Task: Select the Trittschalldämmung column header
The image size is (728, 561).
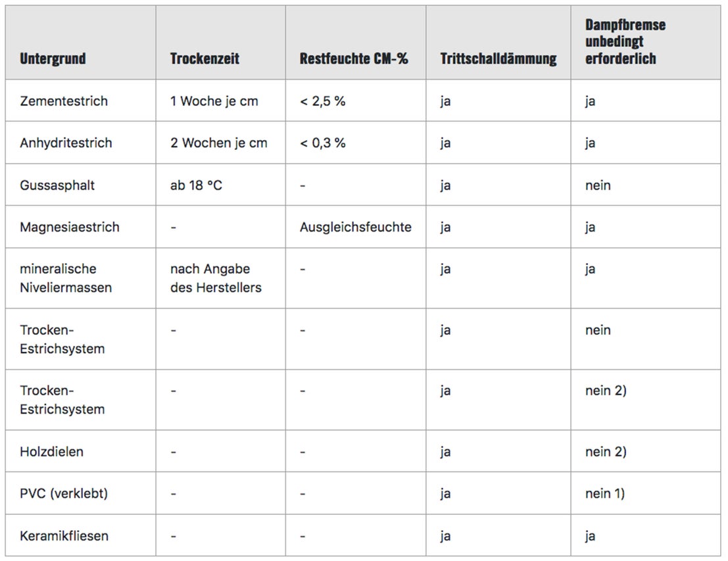Action: point(498,59)
